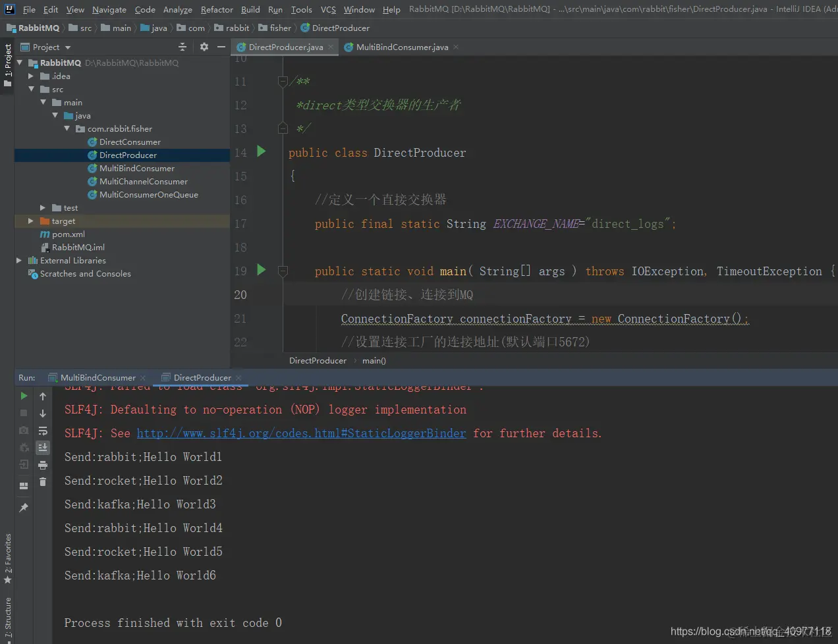Run main method from the line 19 gutter arrow
838x644 pixels.
[261, 269]
